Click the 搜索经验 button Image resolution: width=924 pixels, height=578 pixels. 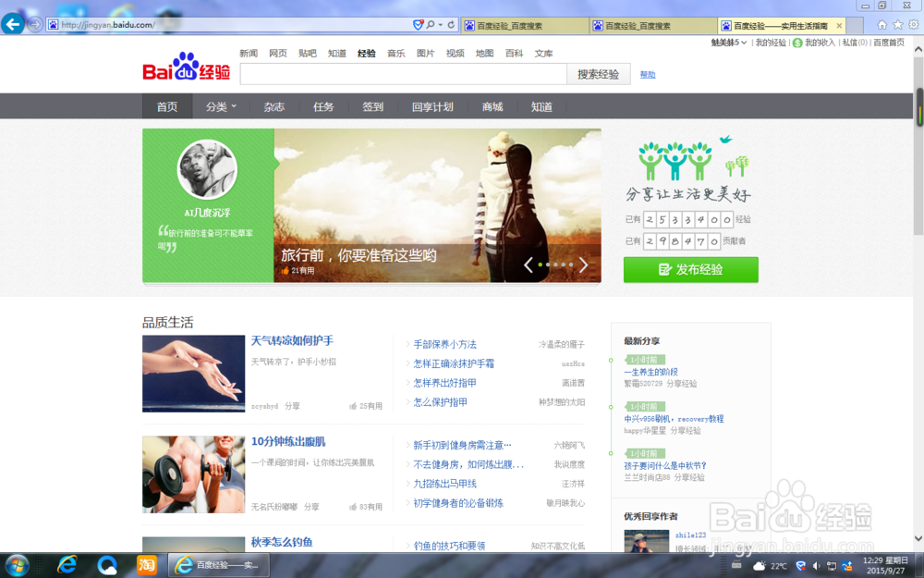[x=598, y=74]
